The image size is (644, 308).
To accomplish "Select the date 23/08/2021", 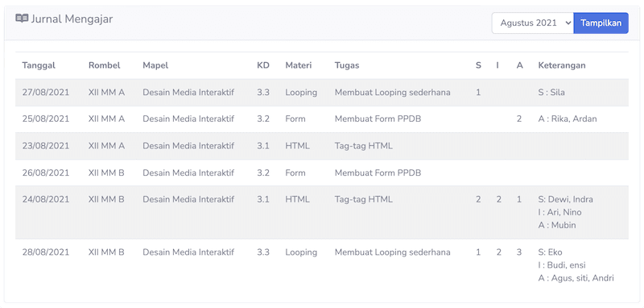I will (x=46, y=146).
